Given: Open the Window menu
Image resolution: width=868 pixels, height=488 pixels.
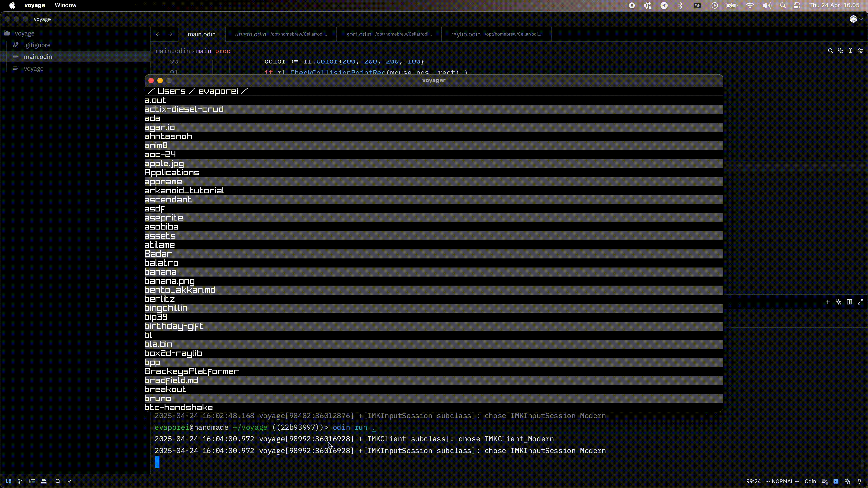Looking at the screenshot, I should click(66, 5).
